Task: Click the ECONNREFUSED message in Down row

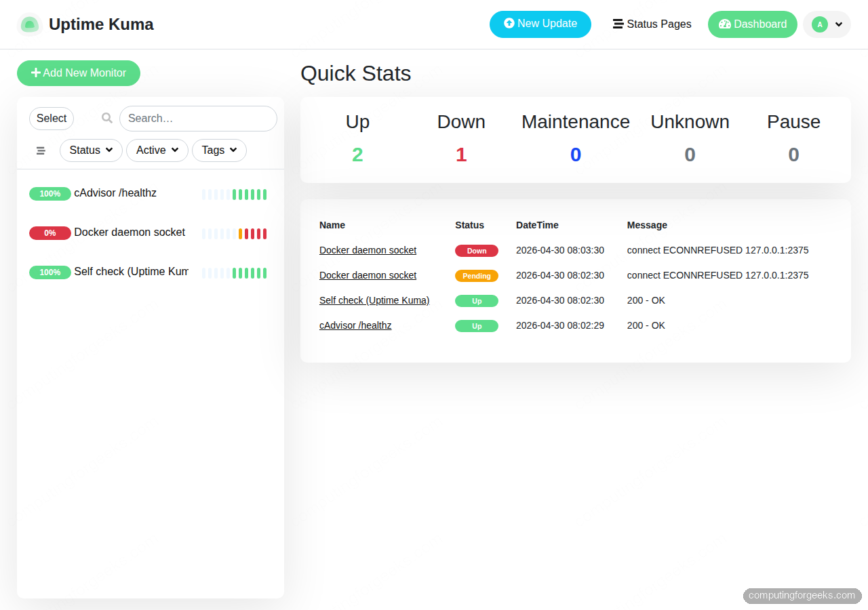Action: click(x=717, y=250)
